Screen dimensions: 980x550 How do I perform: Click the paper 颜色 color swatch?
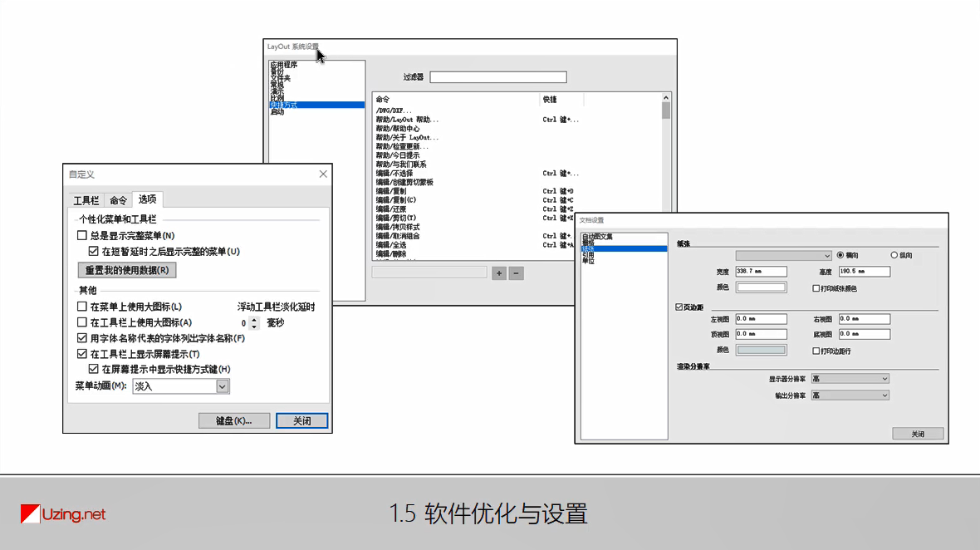click(x=762, y=285)
